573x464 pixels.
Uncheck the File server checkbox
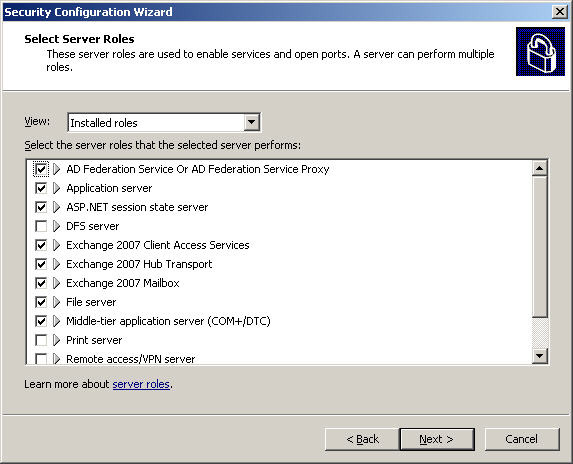(41, 302)
